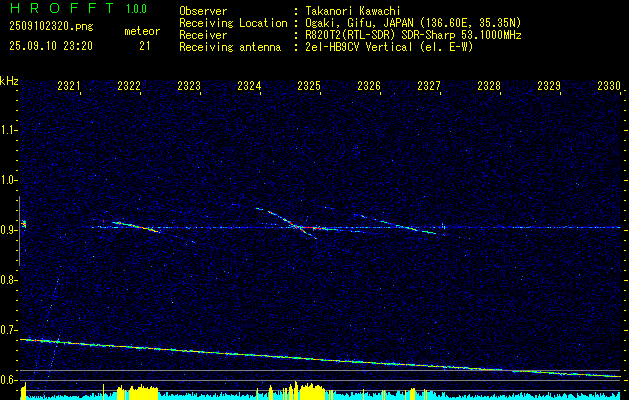Click the 0.6 kHz axis label
Screen dimensions: 629x400
[7, 380]
